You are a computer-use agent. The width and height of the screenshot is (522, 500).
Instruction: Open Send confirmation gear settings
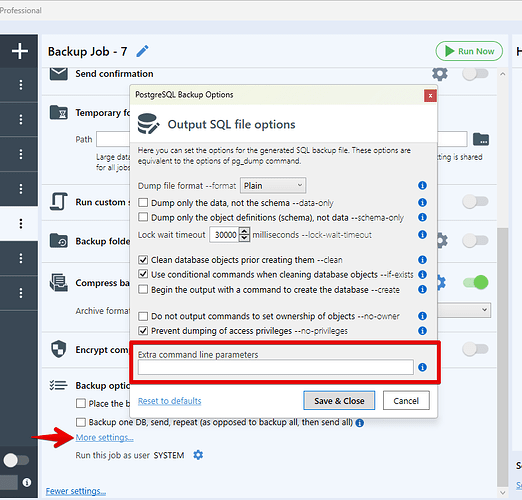coord(440,74)
